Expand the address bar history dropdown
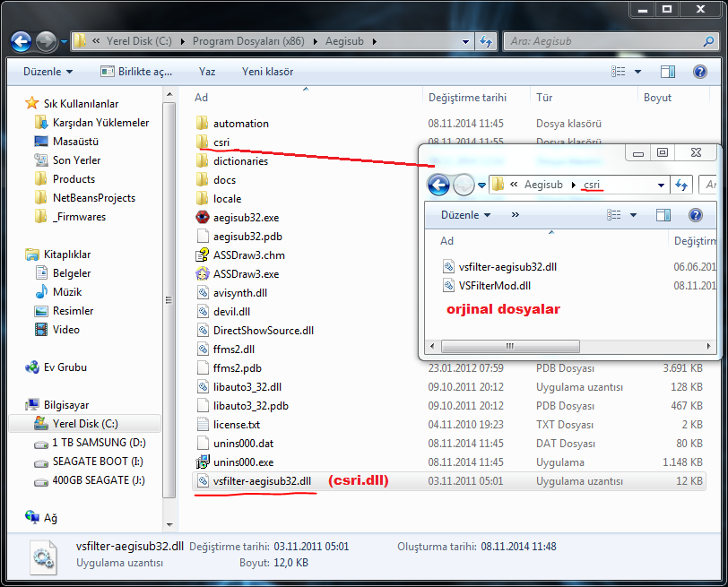This screenshot has width=728, height=587. click(464, 41)
